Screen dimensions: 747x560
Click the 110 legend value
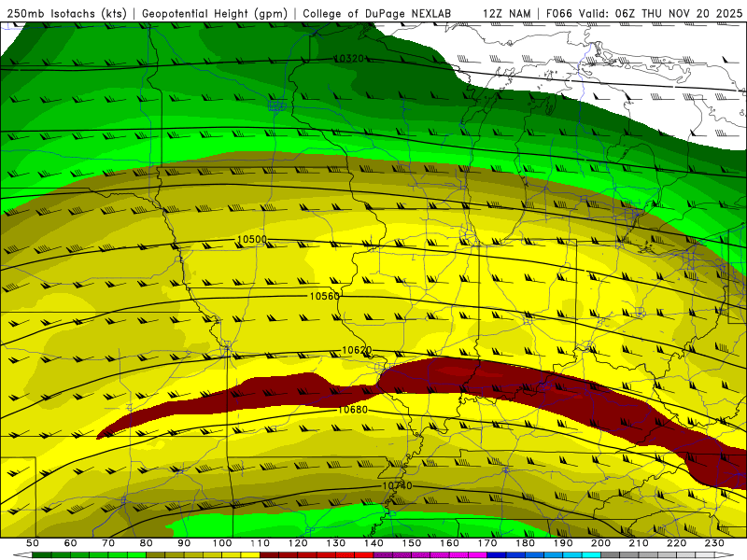260,543
